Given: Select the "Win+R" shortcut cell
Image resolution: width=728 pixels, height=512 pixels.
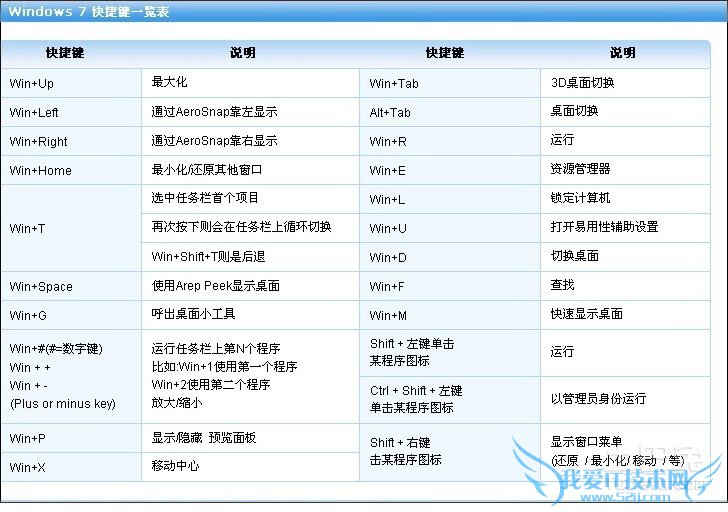Looking at the screenshot, I should click(450, 141).
